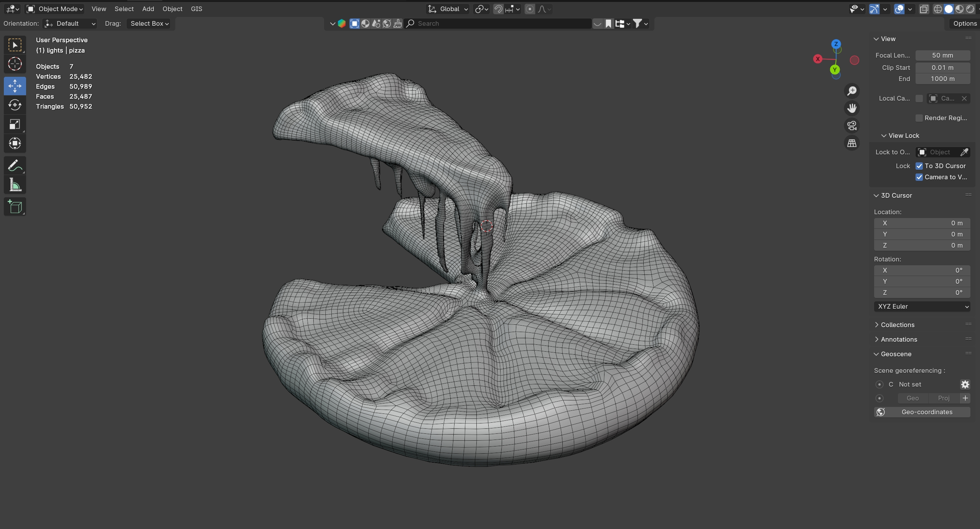Select the Rotate tool in toolbar

tap(15, 105)
